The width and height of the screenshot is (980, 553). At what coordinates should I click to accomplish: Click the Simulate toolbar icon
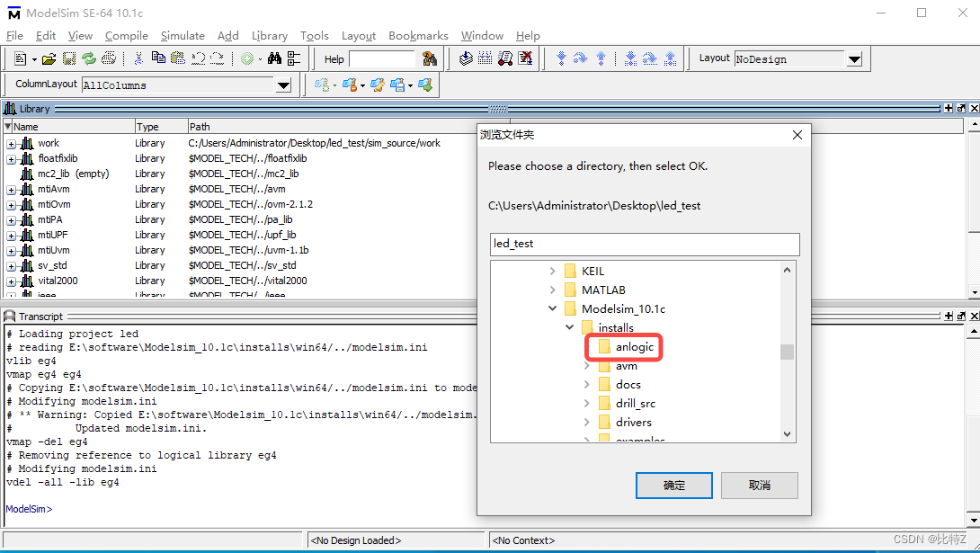pos(506,58)
